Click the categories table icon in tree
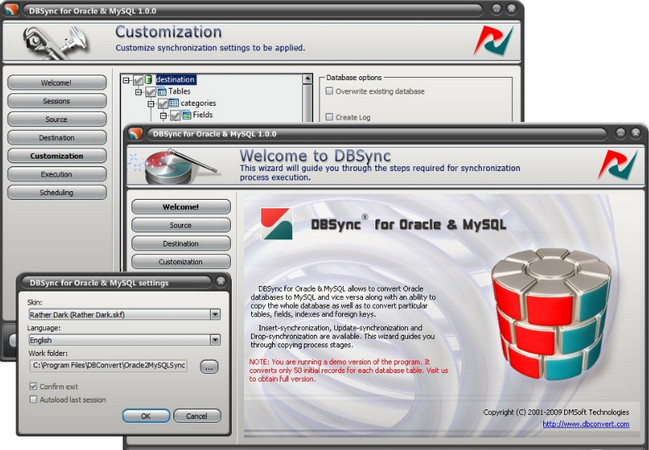Viewport: 649px width, 450px height. [174, 103]
